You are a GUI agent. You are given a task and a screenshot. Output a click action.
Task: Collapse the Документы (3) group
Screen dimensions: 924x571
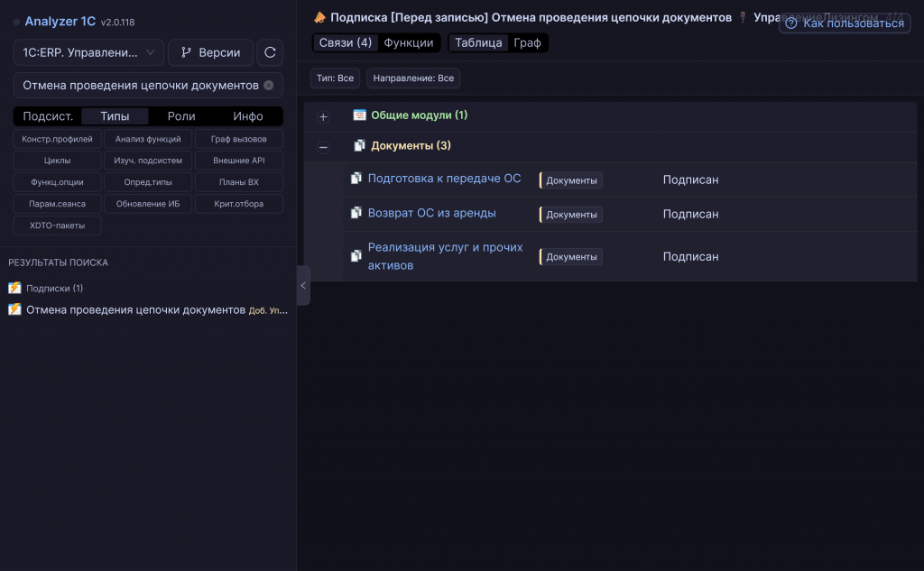323,147
